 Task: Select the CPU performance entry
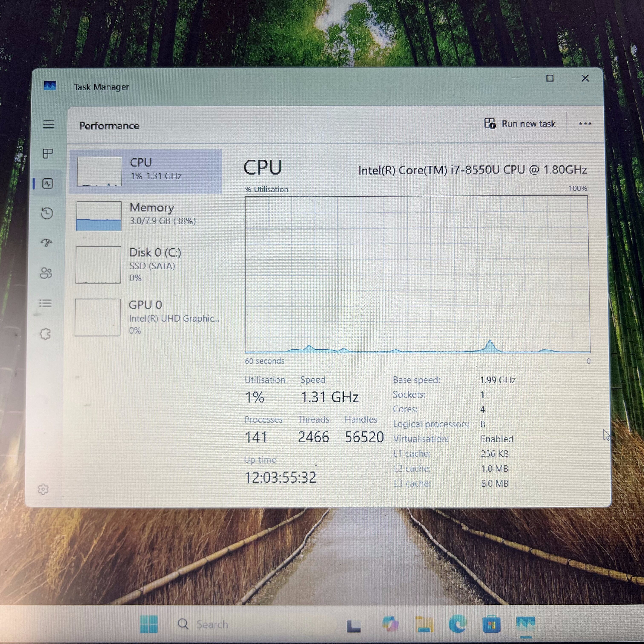click(x=146, y=172)
